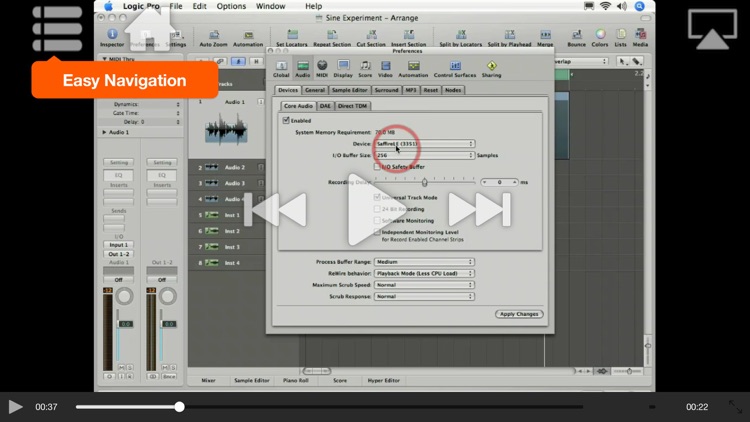Open the Mixer button at bottom
The width and height of the screenshot is (750, 422).
[208, 380]
